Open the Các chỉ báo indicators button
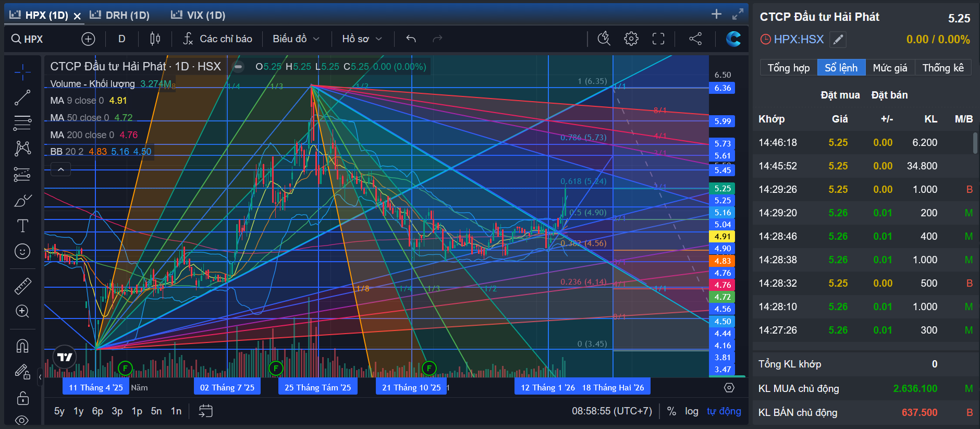The image size is (980, 429). point(218,39)
